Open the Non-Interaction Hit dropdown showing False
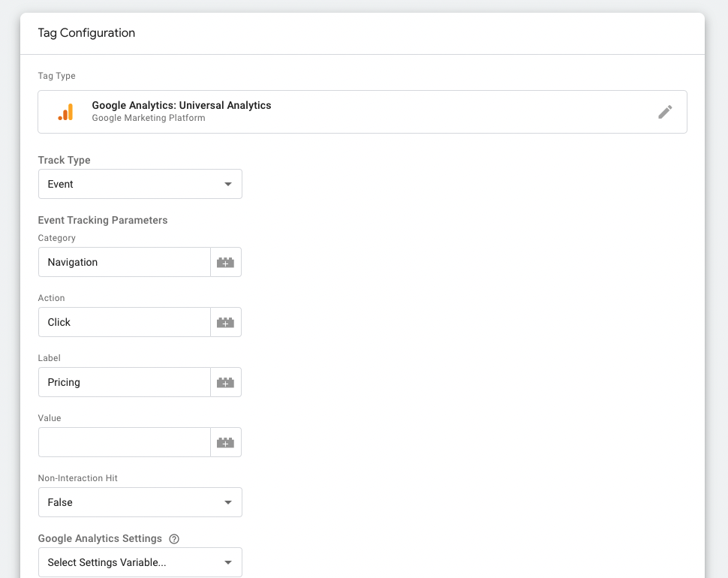Viewport: 728px width, 578px height. 140,502
